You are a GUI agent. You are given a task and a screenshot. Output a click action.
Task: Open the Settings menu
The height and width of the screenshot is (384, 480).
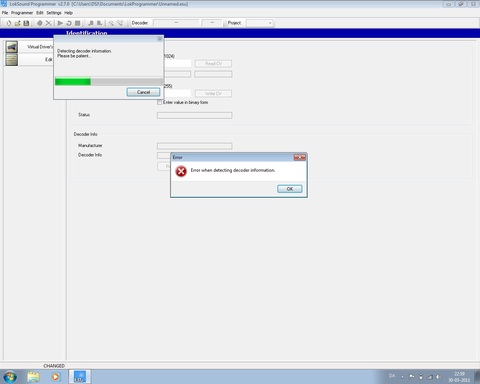[54, 13]
